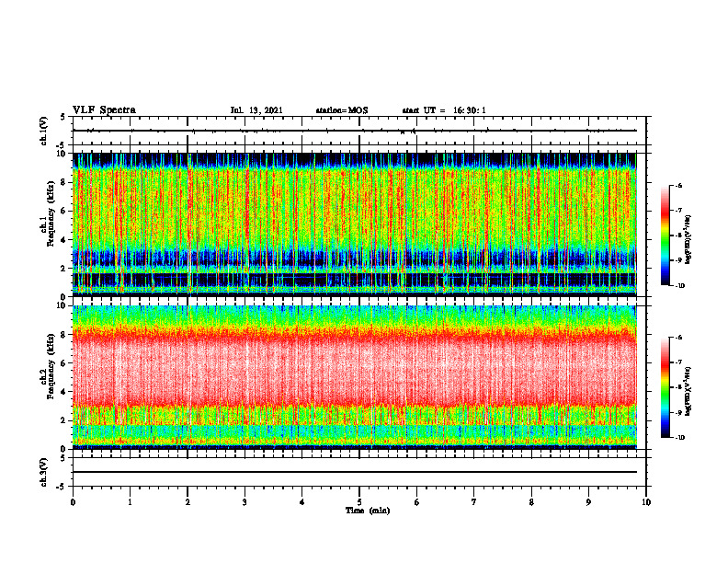Screen dimensions: 728x563
Task: Select the ch.1 "Frequency (kHz)" axis label
Action: (51, 213)
